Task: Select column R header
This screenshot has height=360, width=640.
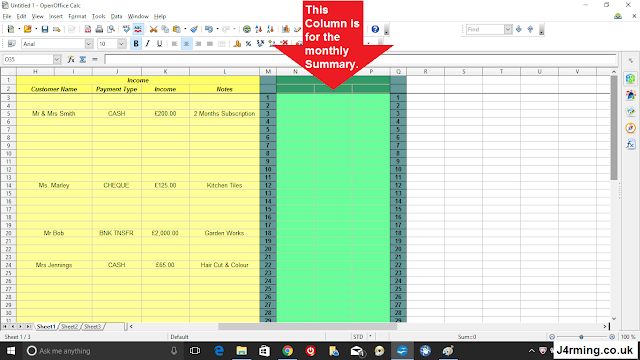Action: click(x=425, y=71)
